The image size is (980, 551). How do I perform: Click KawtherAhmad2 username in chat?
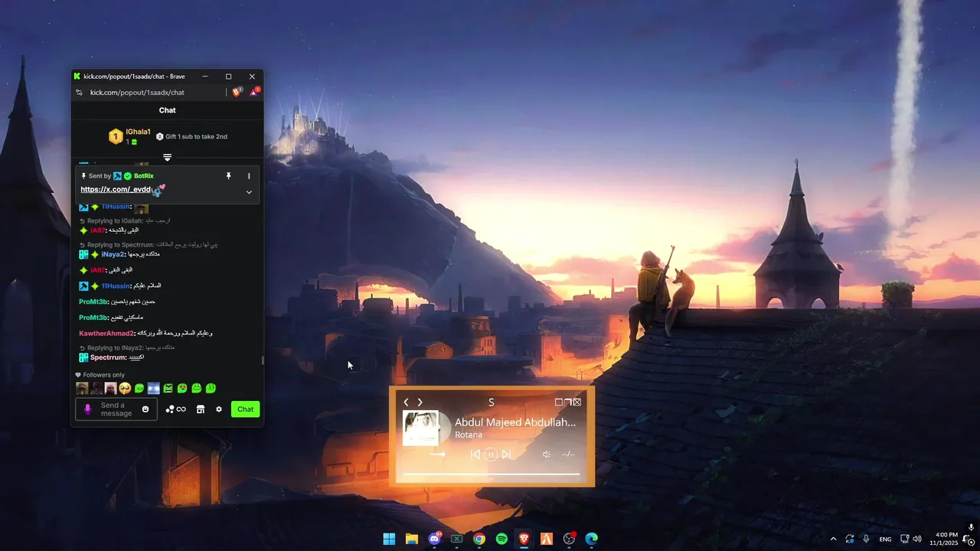[x=107, y=334]
